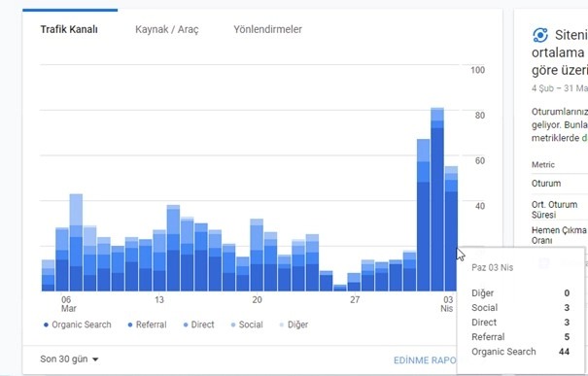
Task: Click the 06 Mar date label
Action: [x=68, y=304]
